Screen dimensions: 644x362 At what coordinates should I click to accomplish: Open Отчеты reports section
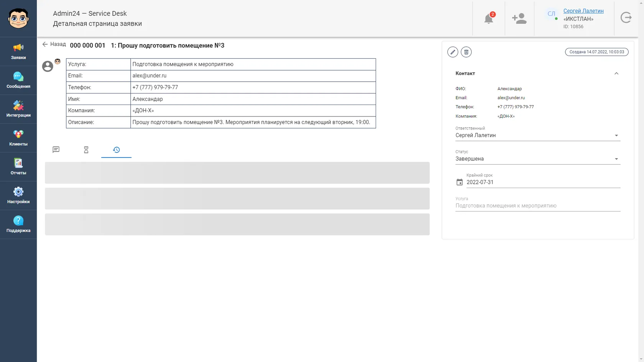pyautogui.click(x=18, y=167)
